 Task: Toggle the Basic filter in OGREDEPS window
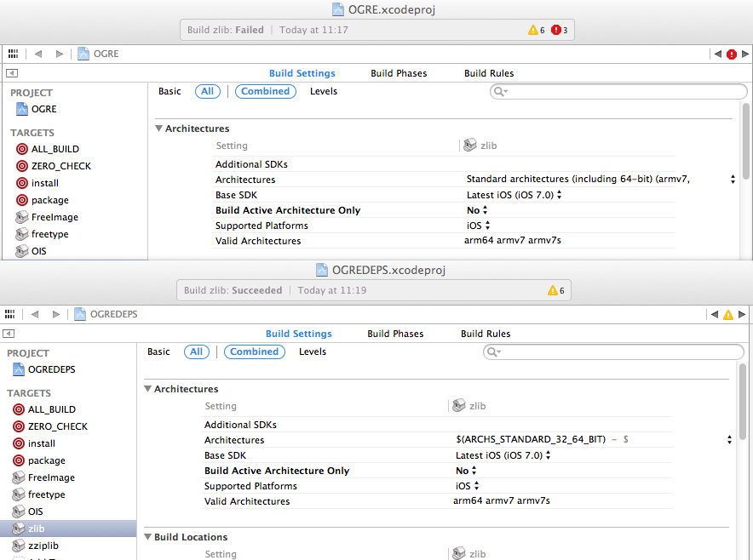[x=158, y=351]
